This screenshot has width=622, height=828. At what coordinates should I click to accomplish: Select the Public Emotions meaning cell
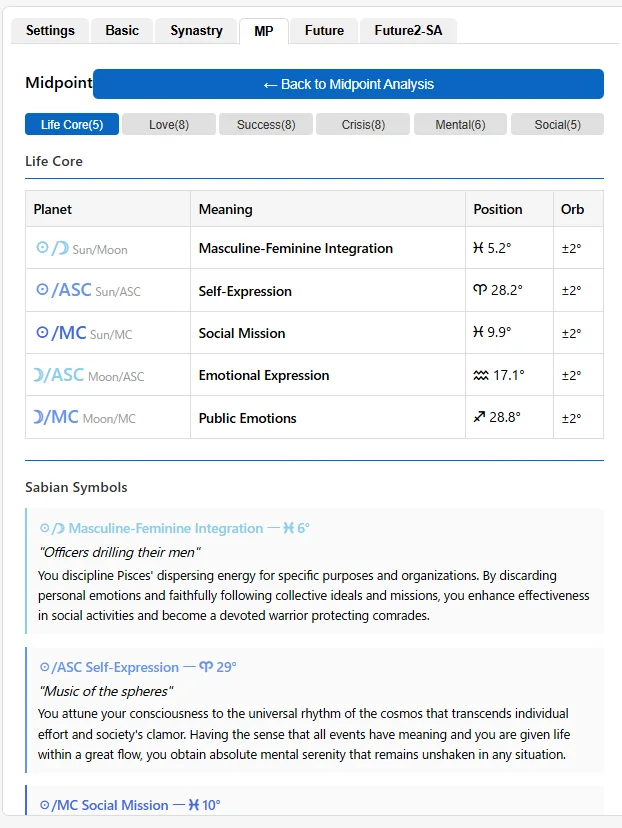[x=328, y=417]
